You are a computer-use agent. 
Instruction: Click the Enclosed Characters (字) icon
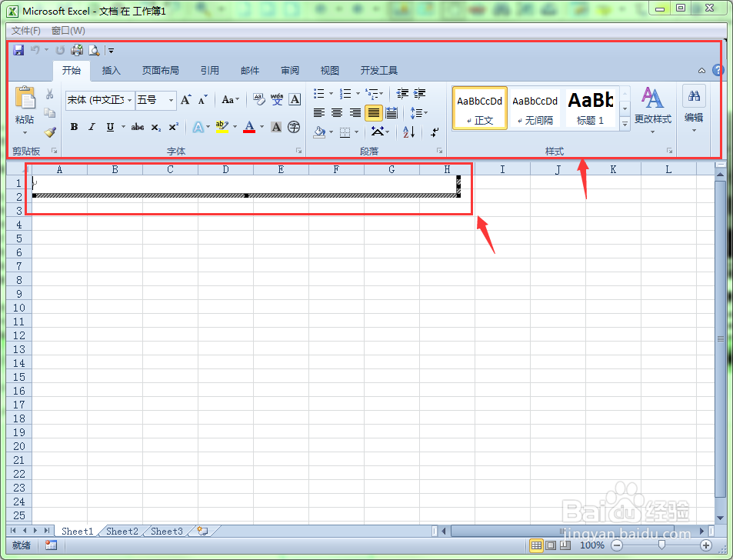tap(294, 127)
